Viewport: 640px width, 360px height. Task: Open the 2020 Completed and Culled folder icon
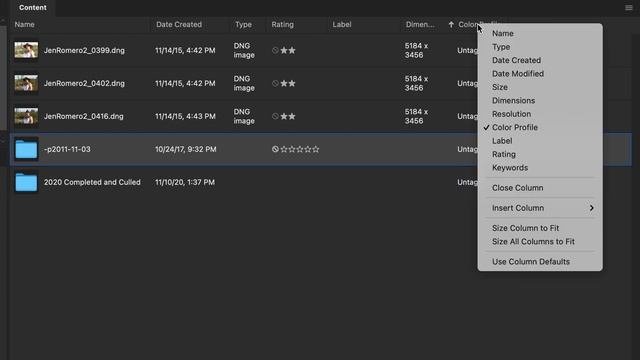26,182
